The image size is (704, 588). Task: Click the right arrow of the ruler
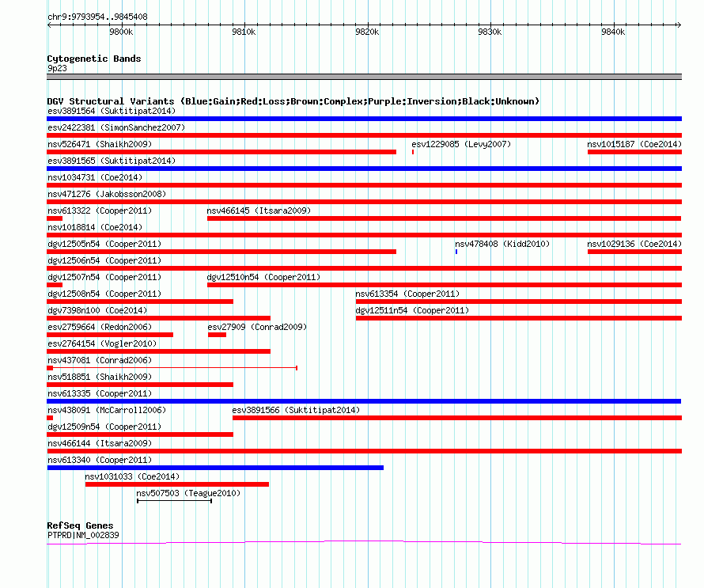click(x=679, y=25)
